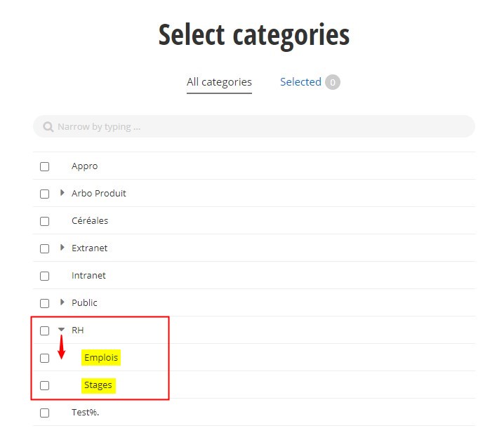
Task: Click the Emplois category label
Action: (101, 358)
